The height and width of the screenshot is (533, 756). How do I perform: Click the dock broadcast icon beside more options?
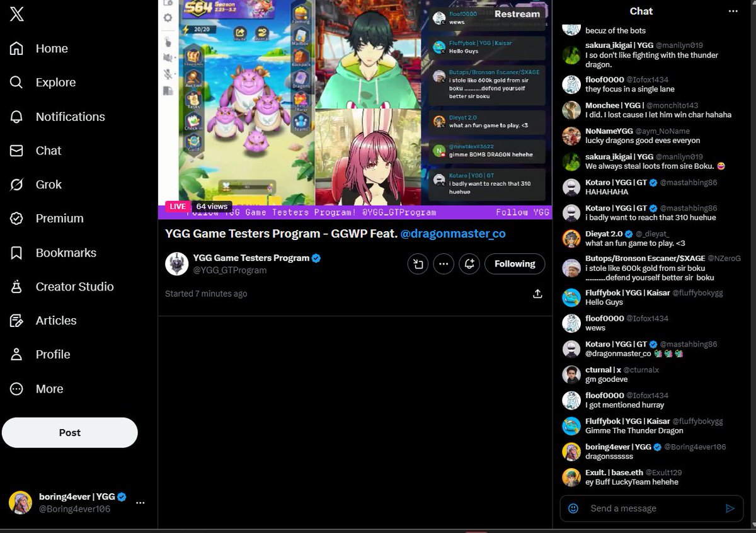click(x=418, y=264)
